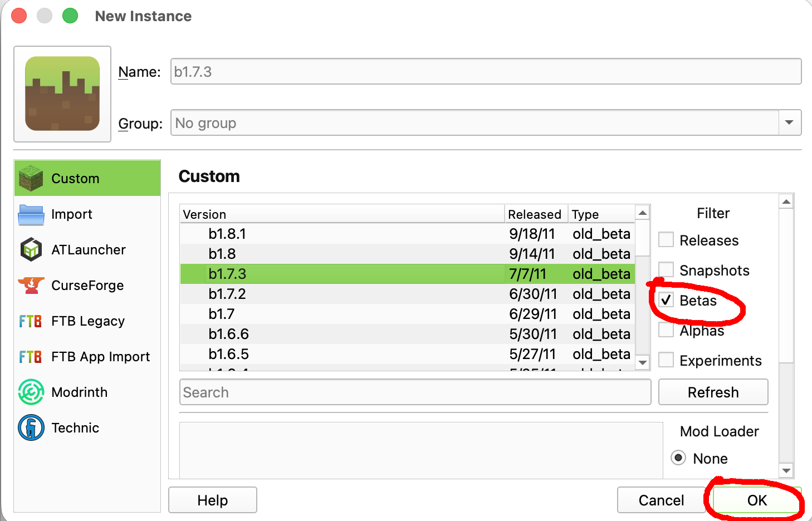Sort by the Released column header
The height and width of the screenshot is (521, 812).
pos(536,214)
